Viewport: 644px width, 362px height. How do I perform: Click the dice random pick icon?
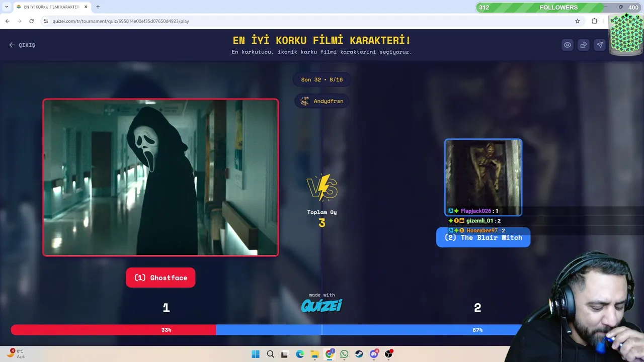coord(584,45)
